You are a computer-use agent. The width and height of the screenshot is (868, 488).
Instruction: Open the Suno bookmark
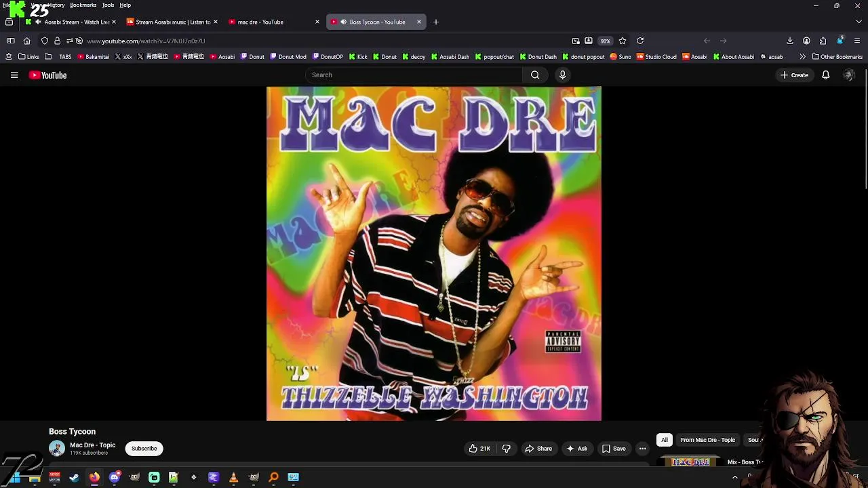[620, 57]
